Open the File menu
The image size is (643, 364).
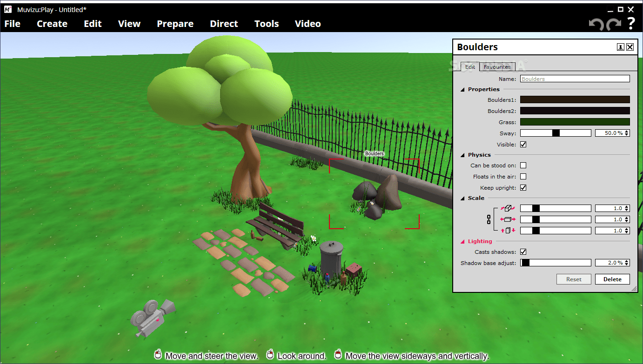pyautogui.click(x=13, y=24)
